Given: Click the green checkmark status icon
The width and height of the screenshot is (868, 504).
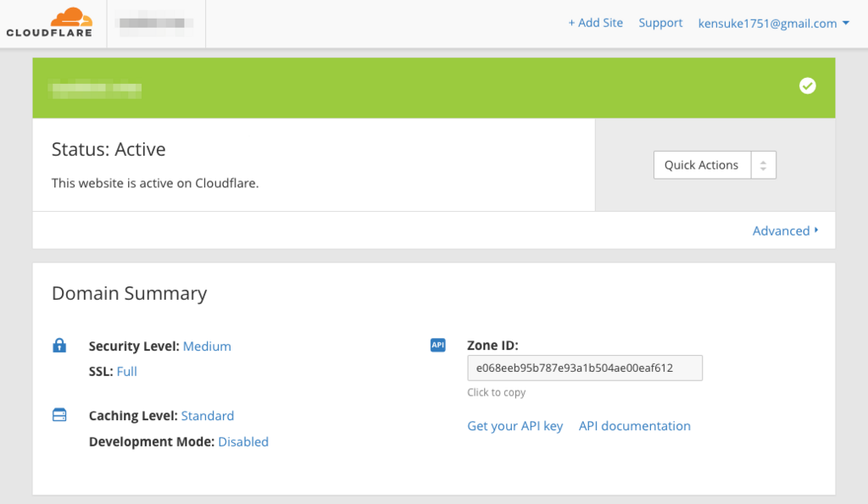Looking at the screenshot, I should [x=807, y=86].
